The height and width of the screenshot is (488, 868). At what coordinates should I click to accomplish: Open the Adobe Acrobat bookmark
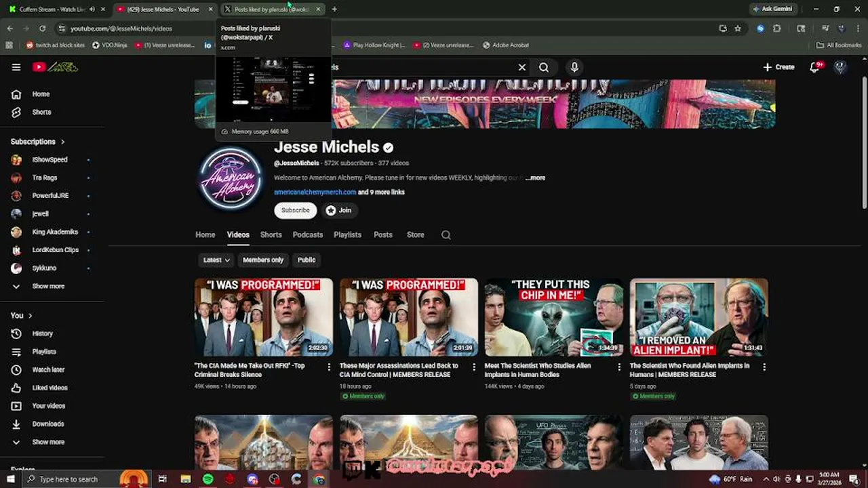tap(506, 45)
